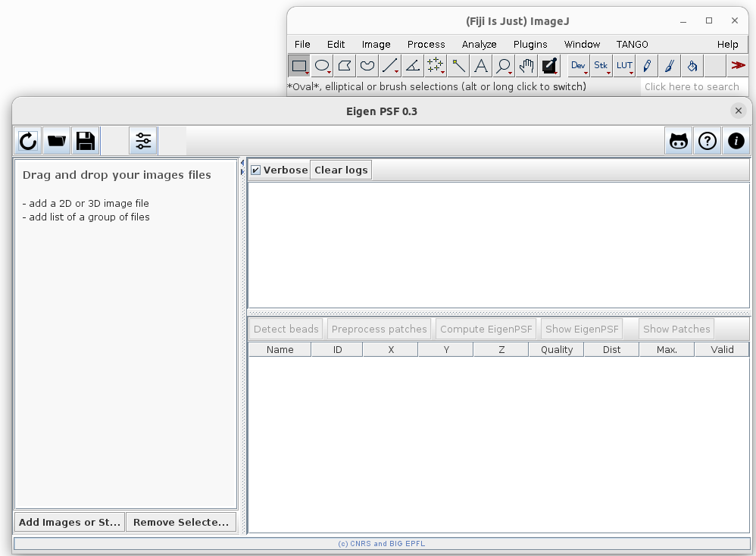
Task: Open the info icon in Eigen PSF
Action: [736, 141]
